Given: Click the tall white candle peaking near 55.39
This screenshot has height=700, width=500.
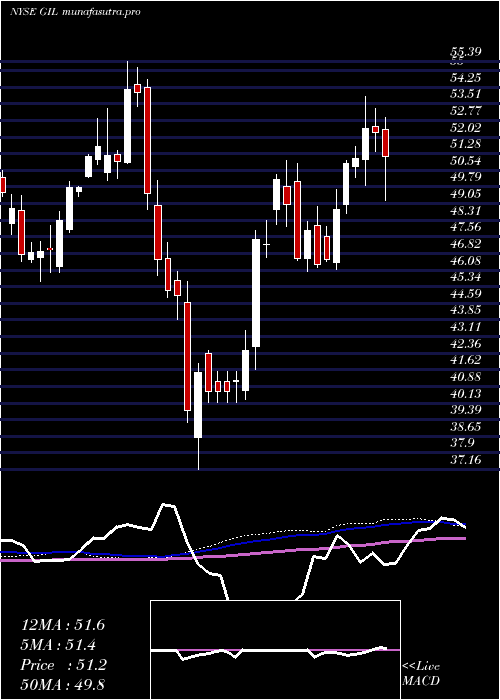Looking at the screenshot, I should pos(128,126).
